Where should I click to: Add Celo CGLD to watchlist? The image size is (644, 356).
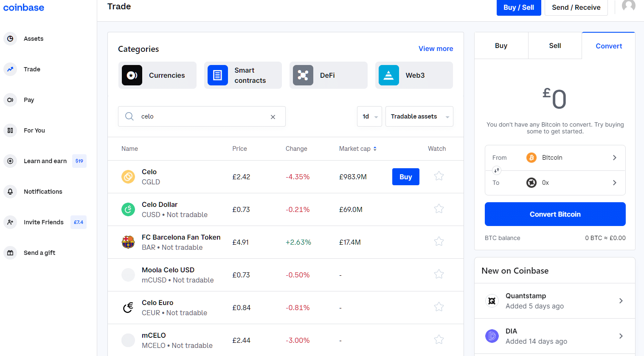tap(439, 176)
